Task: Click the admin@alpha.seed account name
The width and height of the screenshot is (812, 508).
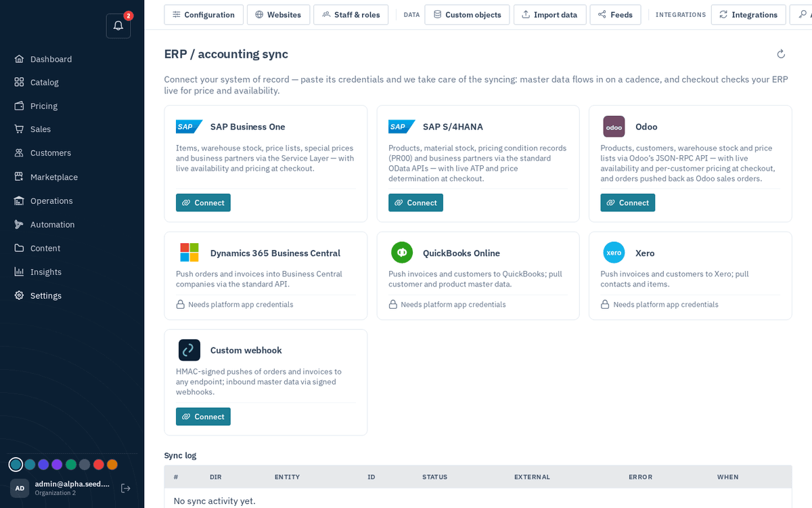Action: point(72,484)
